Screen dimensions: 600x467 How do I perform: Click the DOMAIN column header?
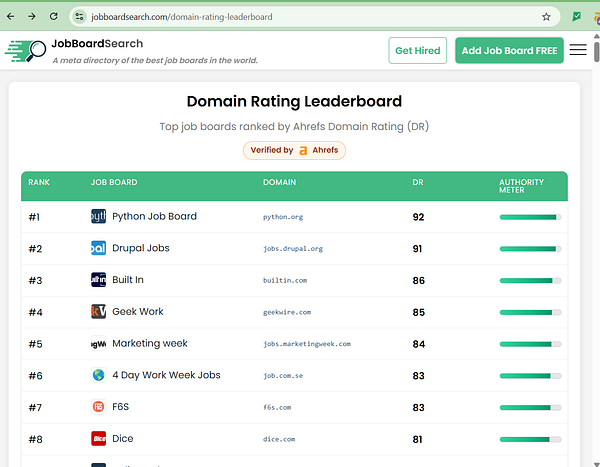[279, 182]
